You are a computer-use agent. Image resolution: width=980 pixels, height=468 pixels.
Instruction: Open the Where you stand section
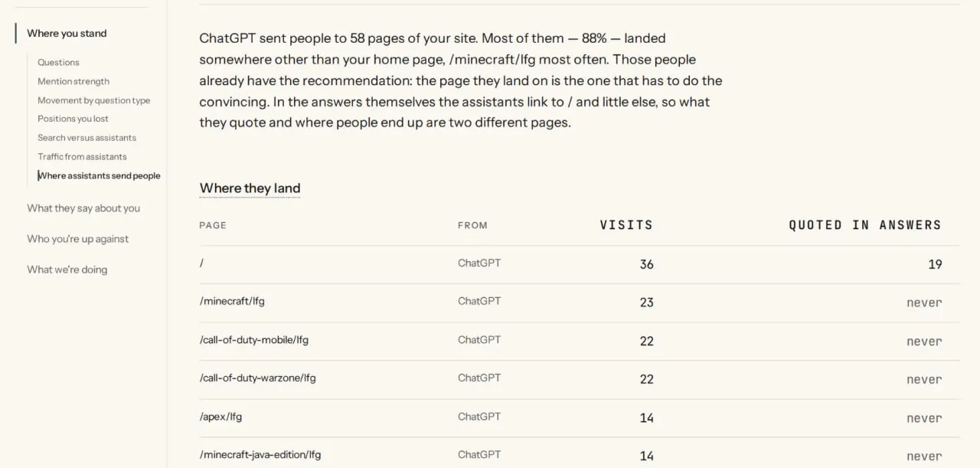pos(67,33)
